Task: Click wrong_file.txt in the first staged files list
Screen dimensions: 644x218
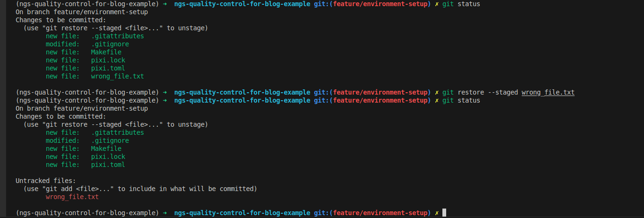Action: [118, 76]
